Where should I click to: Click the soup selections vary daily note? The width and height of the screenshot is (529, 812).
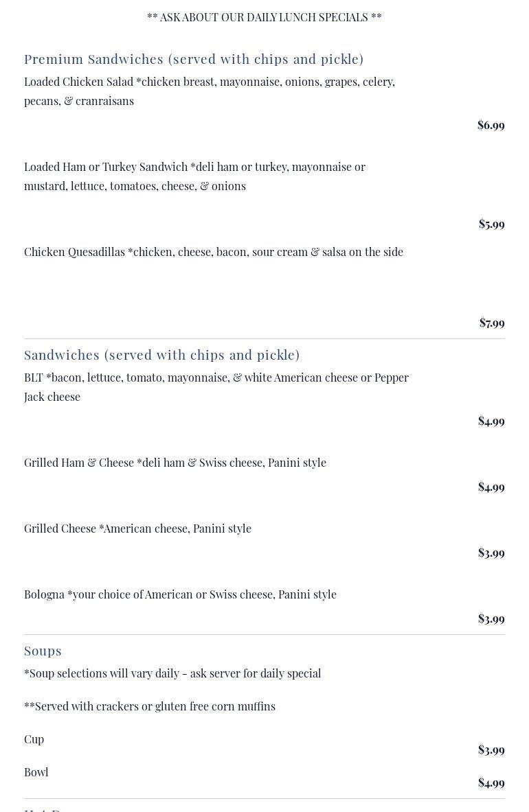[172, 673]
